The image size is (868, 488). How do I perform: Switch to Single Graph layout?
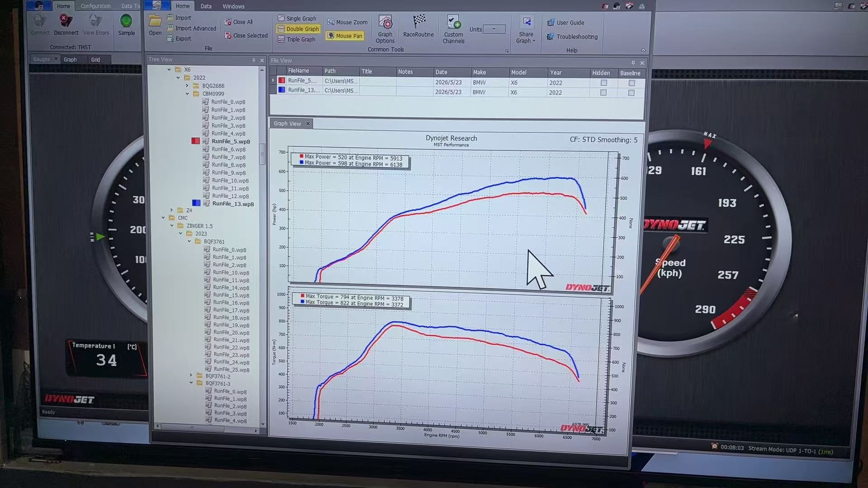[x=297, y=19]
